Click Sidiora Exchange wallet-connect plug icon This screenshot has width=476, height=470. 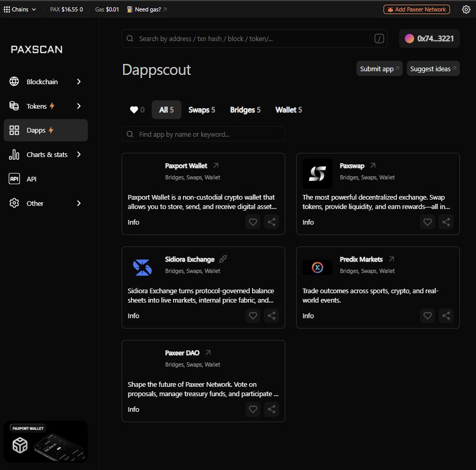(223, 259)
